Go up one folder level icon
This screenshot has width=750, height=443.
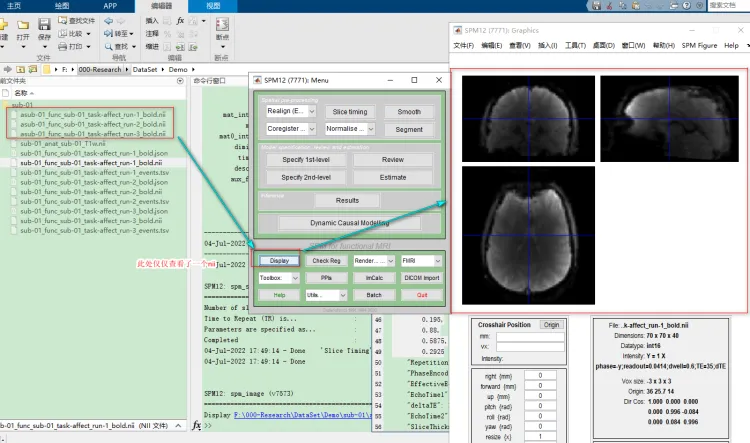coord(21,69)
